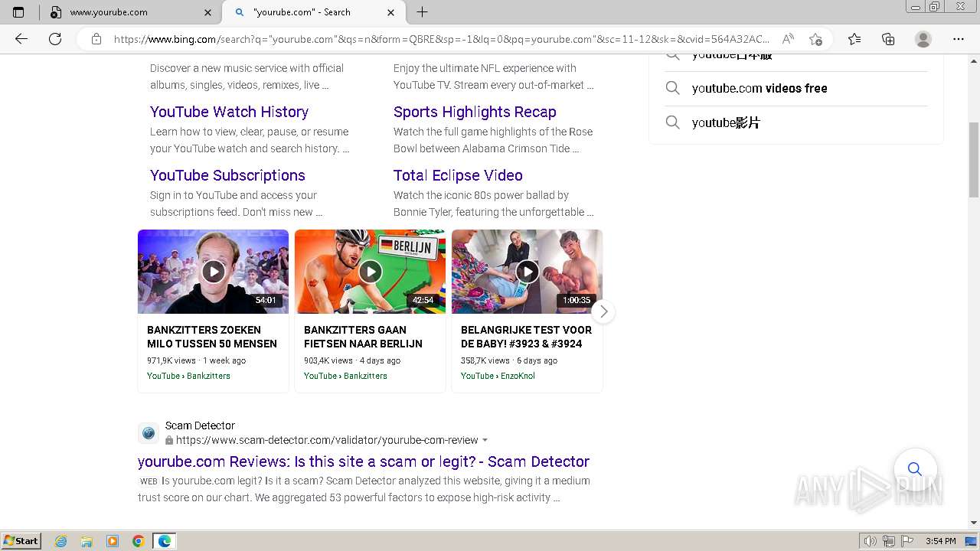Open the Windows Start menu

pos(21,541)
